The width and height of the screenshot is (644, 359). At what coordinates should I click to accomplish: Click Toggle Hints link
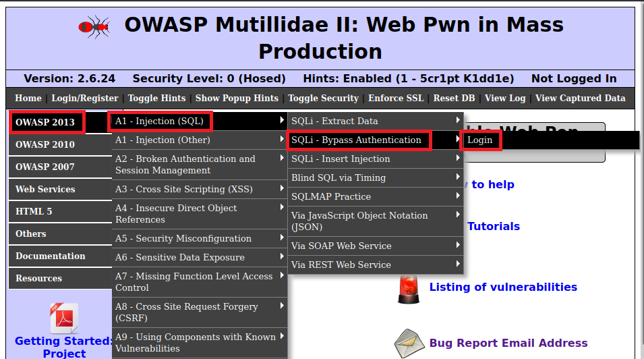click(157, 99)
